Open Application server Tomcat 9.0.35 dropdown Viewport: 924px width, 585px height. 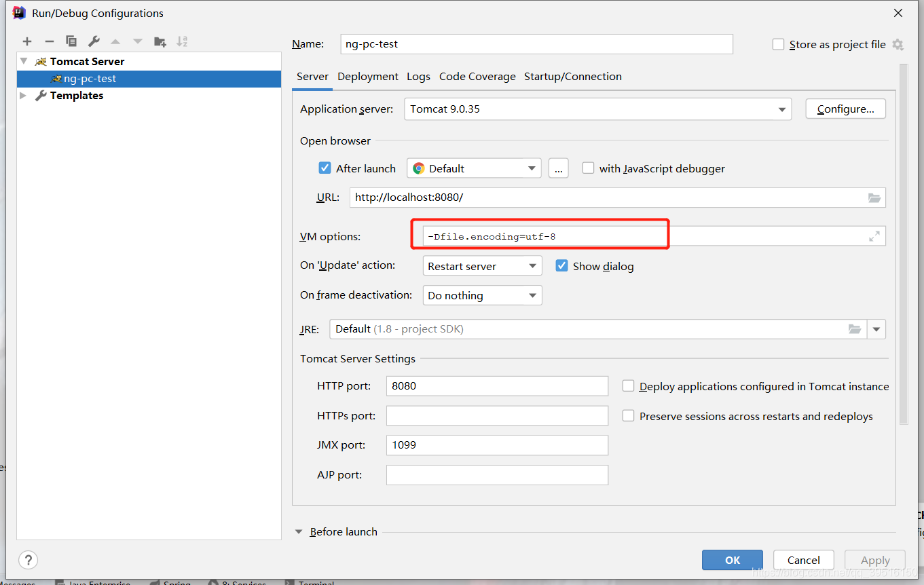point(597,109)
